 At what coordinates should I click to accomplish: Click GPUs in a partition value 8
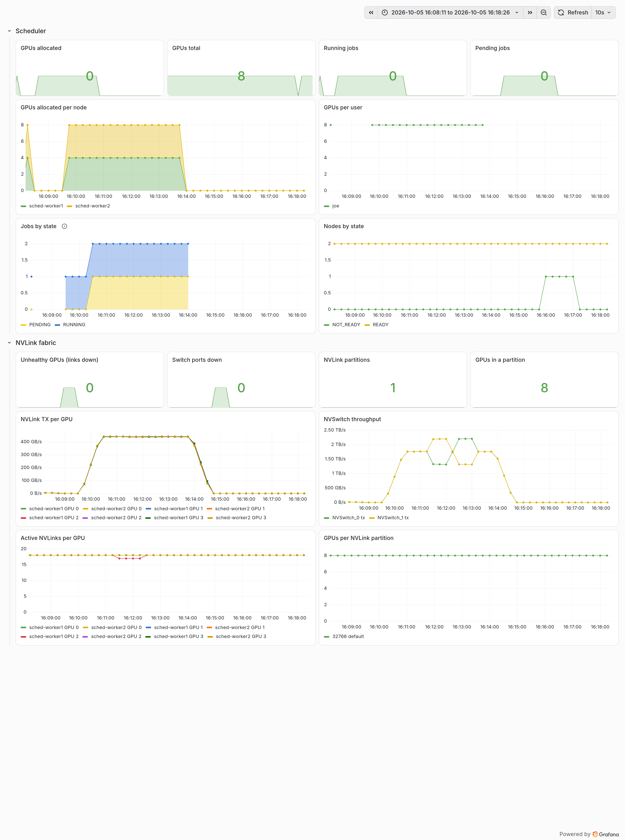coord(544,388)
